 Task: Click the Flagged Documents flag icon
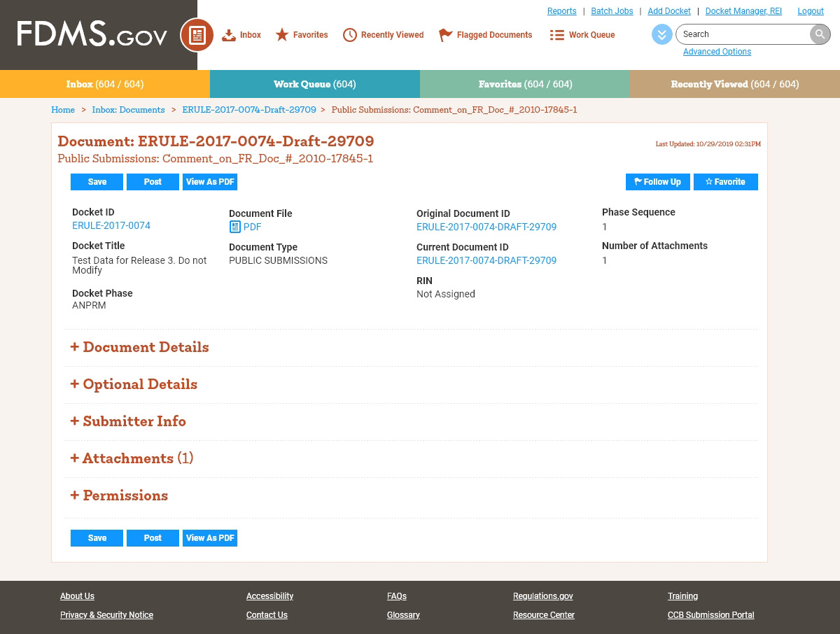(x=445, y=35)
